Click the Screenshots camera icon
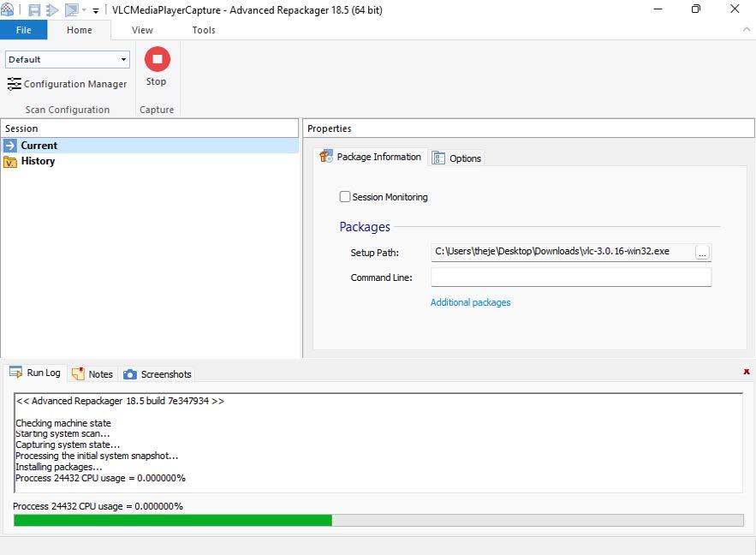This screenshot has width=756, height=555. [129, 374]
